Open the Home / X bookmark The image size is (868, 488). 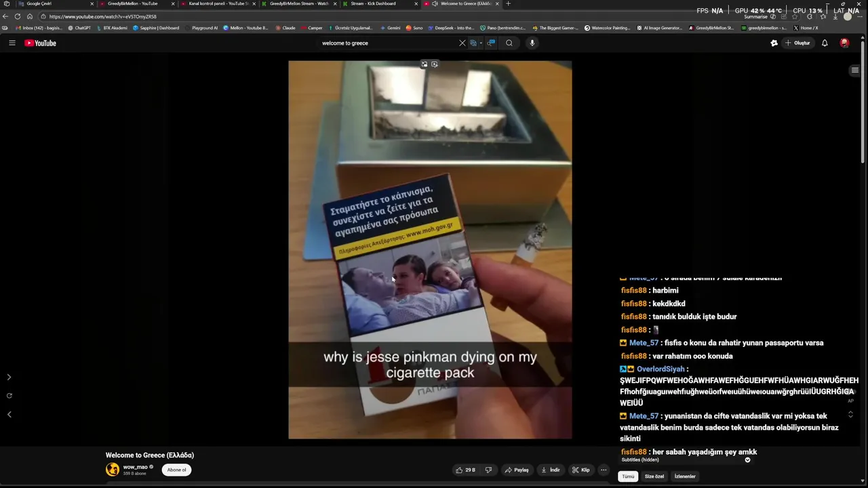(x=806, y=28)
